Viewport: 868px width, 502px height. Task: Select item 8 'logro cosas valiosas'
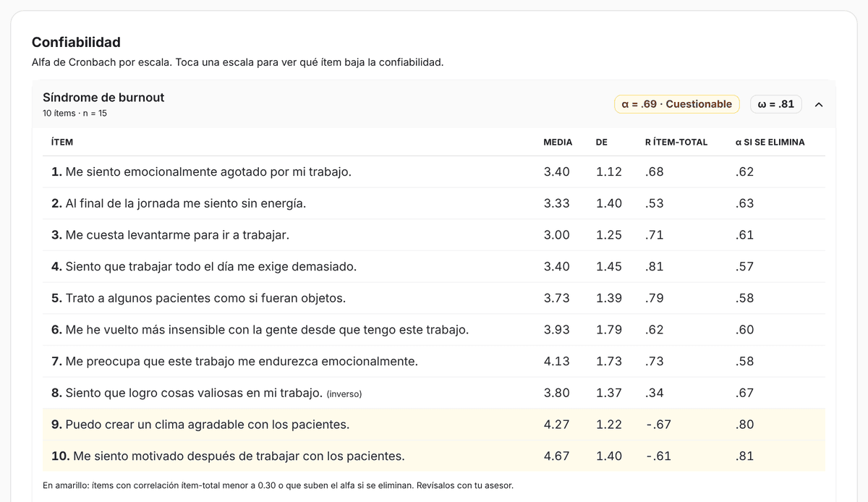point(187,393)
